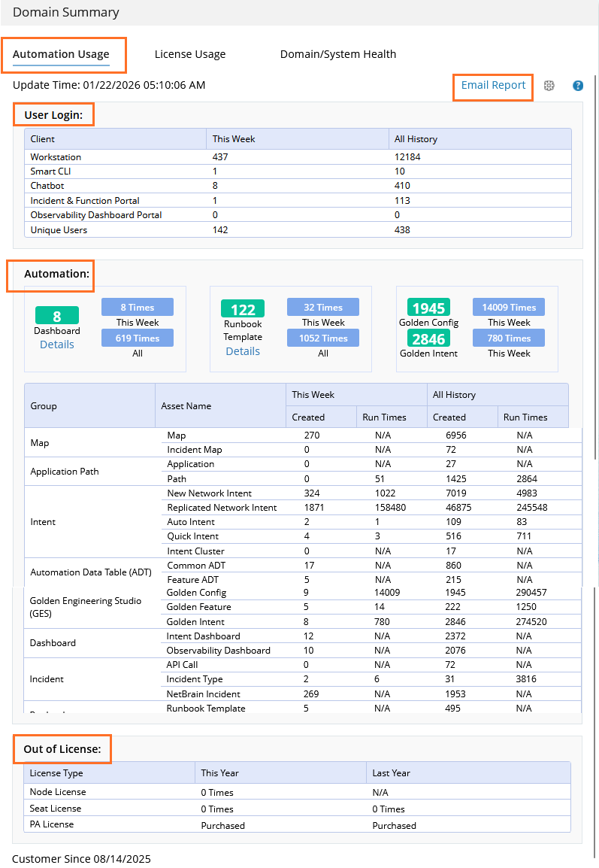
Task: Click the 14009 Times Golden Config button
Action: [509, 307]
